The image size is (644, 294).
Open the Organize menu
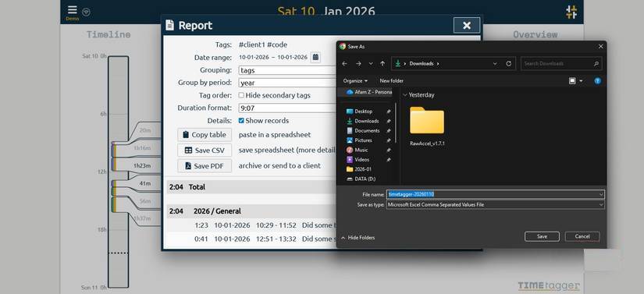coord(355,81)
